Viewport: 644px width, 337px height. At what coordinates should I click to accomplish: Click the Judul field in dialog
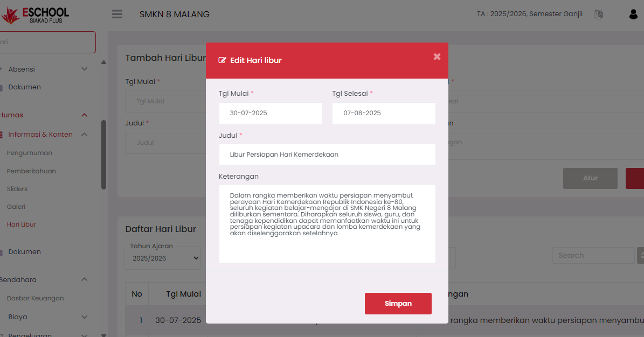pos(327,155)
